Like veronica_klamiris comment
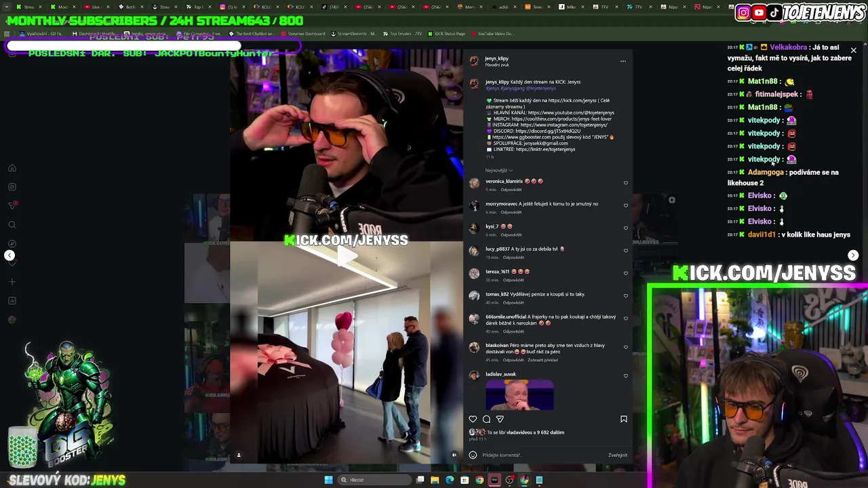This screenshot has height=488, width=868. click(625, 182)
